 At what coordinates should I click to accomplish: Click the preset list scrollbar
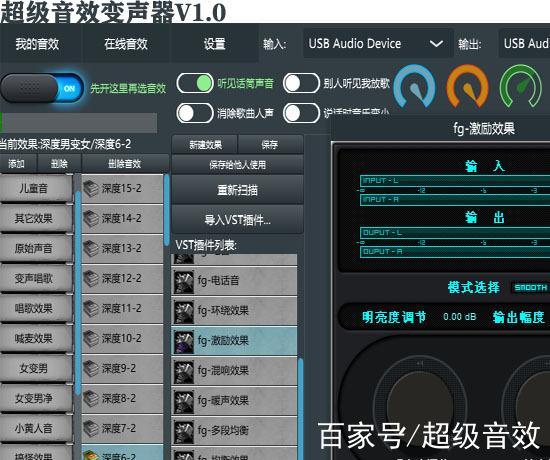167,210
